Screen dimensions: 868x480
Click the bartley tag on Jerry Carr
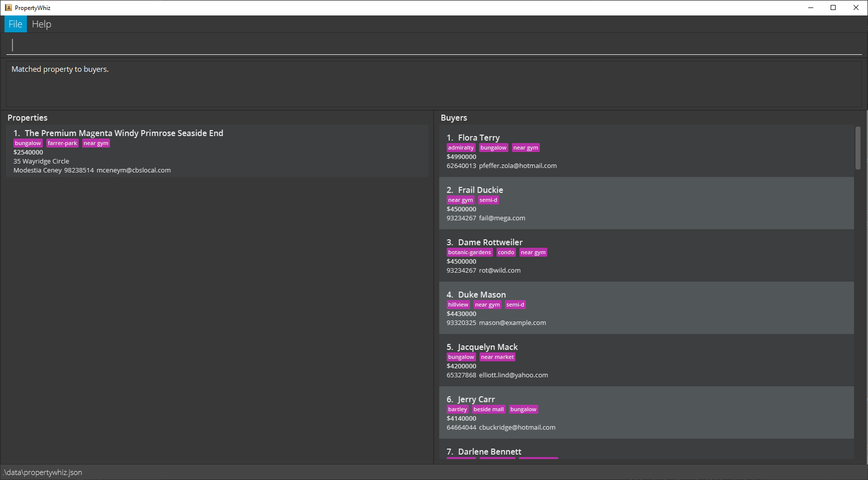(x=458, y=409)
